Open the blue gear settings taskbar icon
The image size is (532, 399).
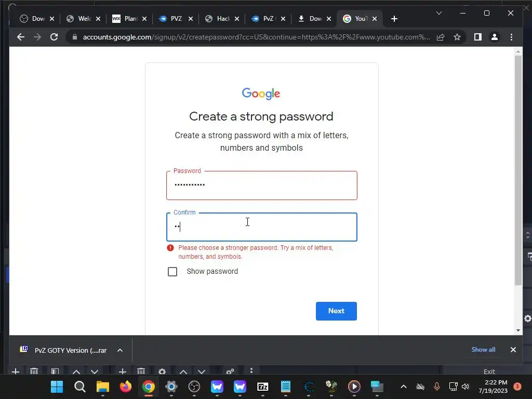tap(171, 387)
